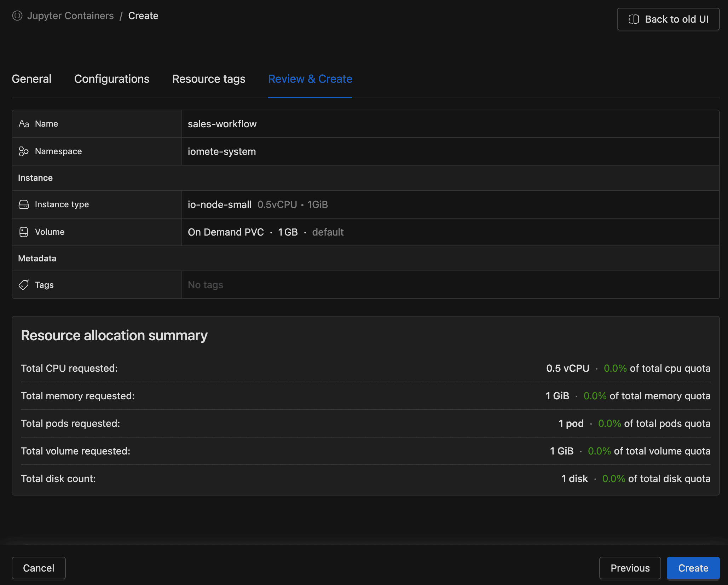Click the sales-workflow name value
728x585 pixels.
222,124
